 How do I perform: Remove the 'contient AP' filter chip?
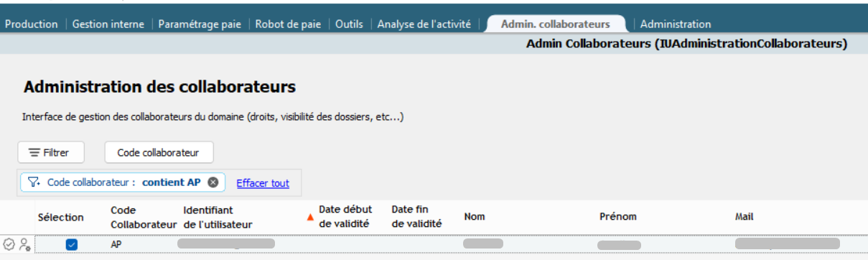pos(213,182)
